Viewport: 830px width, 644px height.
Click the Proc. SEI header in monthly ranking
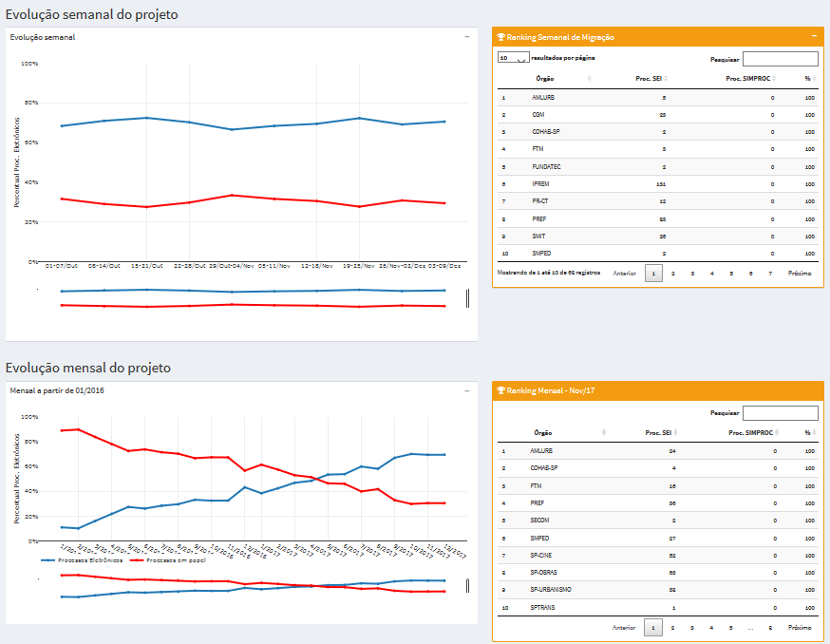[x=658, y=433]
